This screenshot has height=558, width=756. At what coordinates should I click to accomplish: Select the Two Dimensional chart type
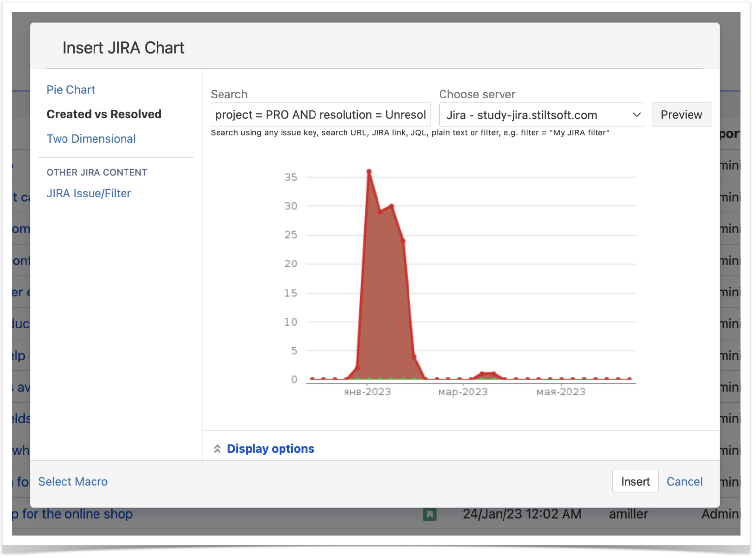91,138
